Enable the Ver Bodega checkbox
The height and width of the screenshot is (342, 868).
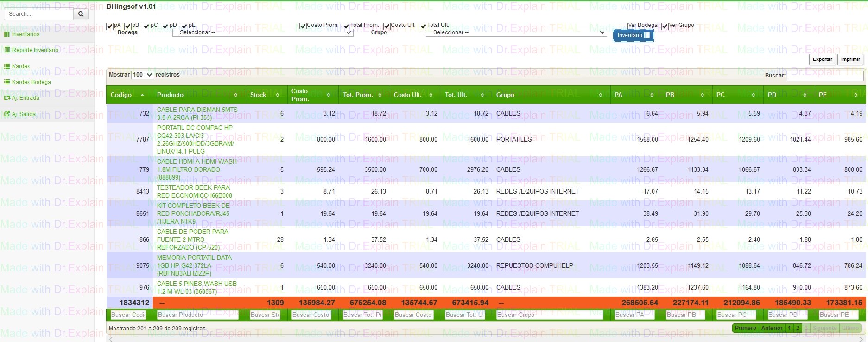pos(624,26)
